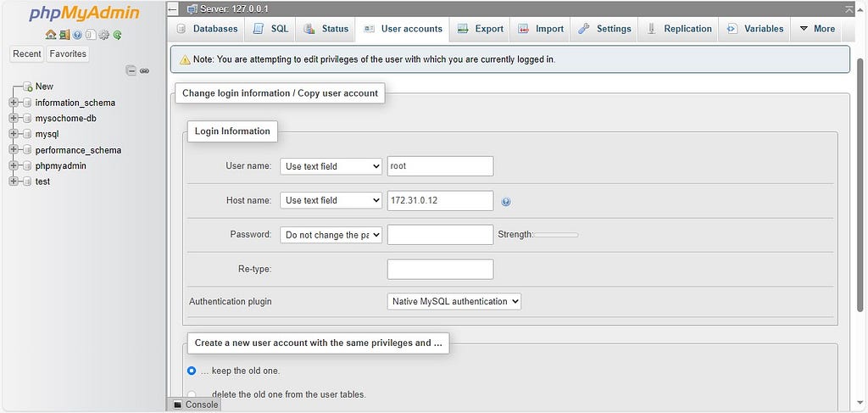Screen dimensions: 868x413
Task: Go to the Export tab
Action: tap(481, 29)
